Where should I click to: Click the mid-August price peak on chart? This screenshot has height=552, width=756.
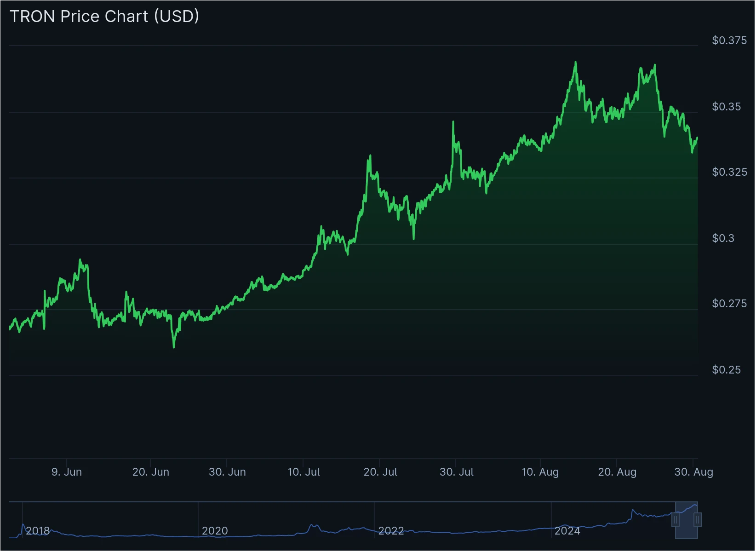pos(576,62)
